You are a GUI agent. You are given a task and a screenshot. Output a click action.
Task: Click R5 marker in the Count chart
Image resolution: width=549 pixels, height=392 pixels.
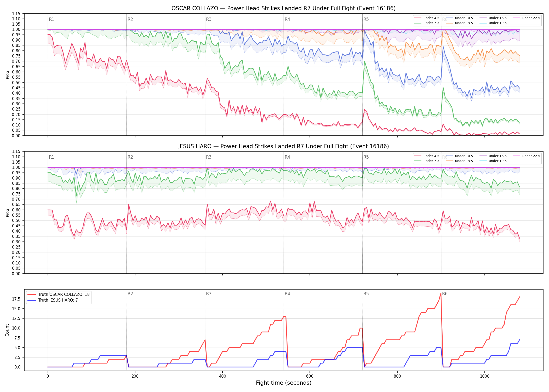(366, 294)
